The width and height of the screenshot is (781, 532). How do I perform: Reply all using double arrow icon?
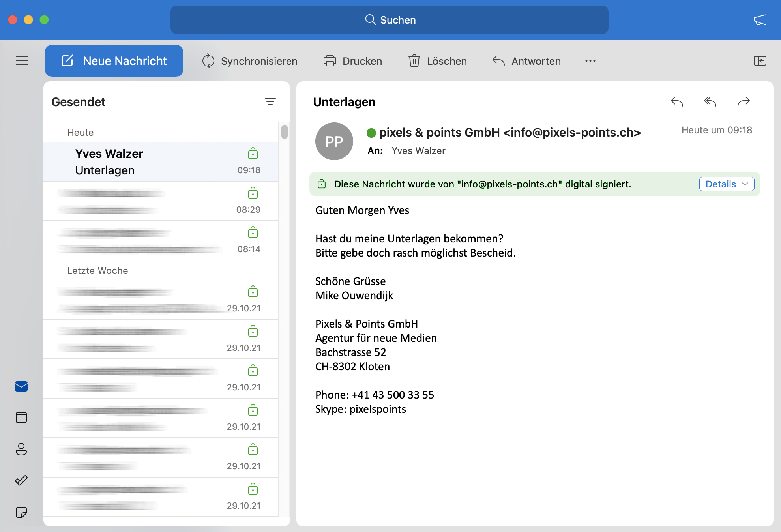(710, 102)
